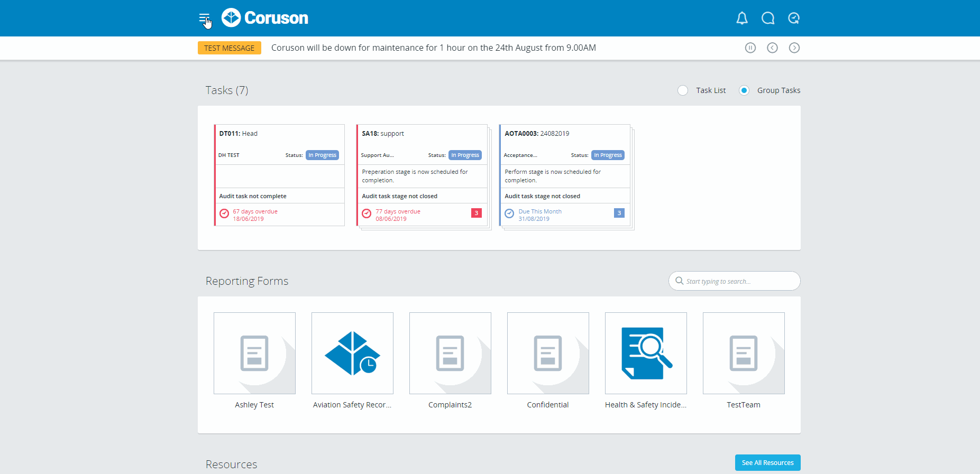Image resolution: width=980 pixels, height=474 pixels.
Task: Open the dashboard clock icon in header
Action: (794, 18)
